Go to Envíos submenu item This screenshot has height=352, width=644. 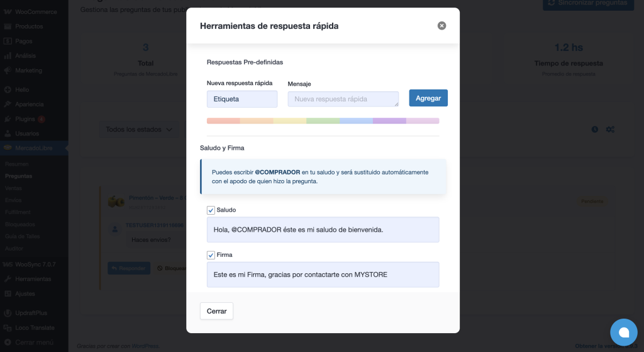point(13,200)
